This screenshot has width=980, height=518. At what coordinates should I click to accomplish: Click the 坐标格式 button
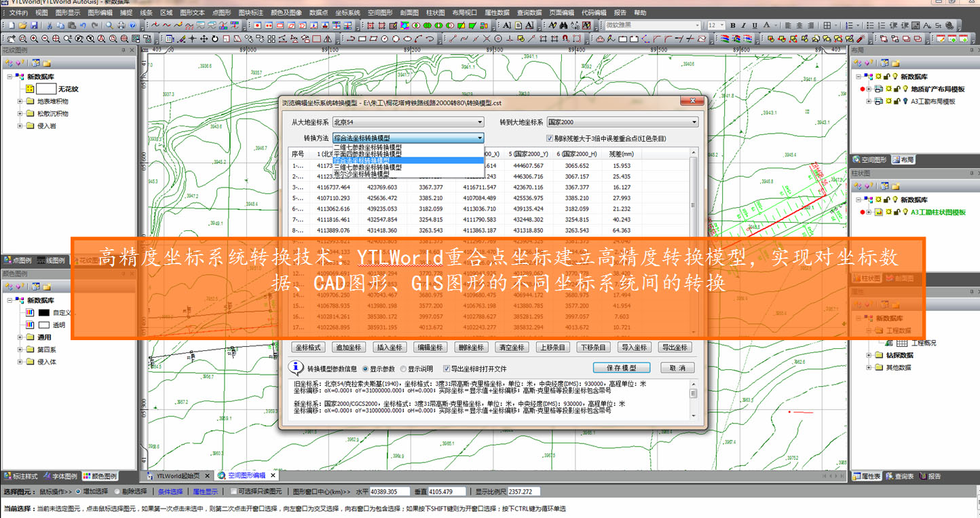pos(309,347)
